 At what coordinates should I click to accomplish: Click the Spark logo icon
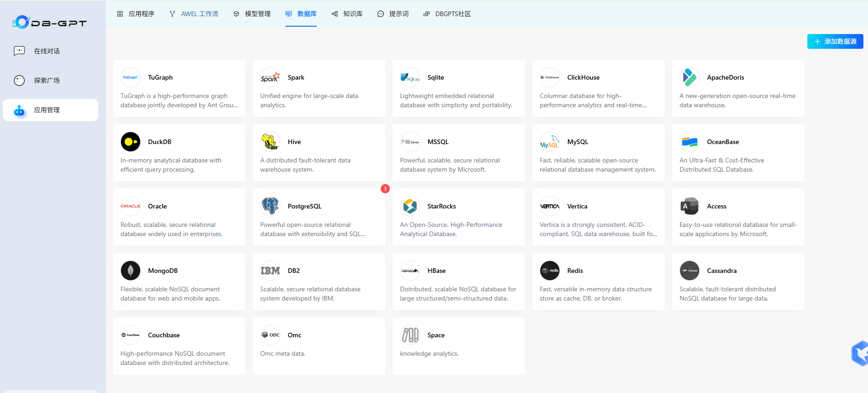[270, 77]
